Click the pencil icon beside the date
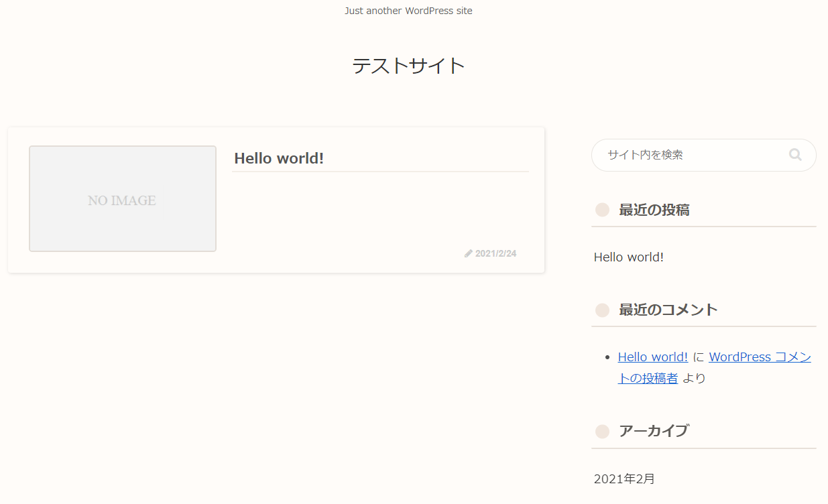 (469, 253)
